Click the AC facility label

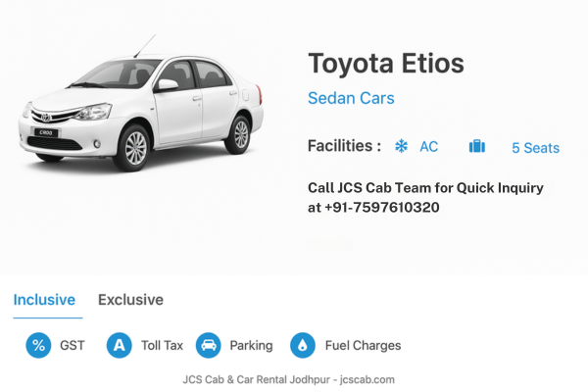429,147
